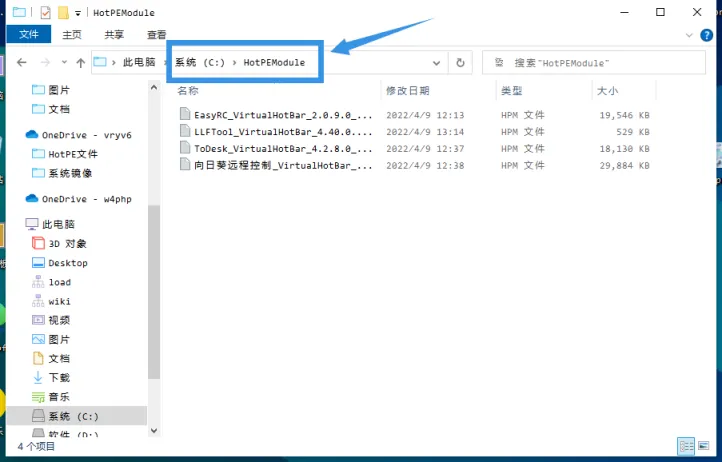Click 此电脑 in the address bar
Screen dimensions: 722x462
coord(139,62)
